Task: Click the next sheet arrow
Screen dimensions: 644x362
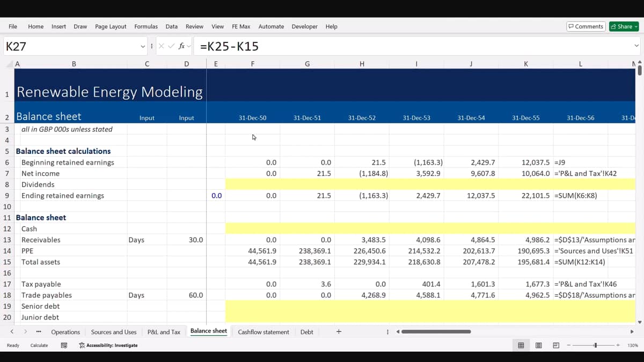Action: point(25,332)
